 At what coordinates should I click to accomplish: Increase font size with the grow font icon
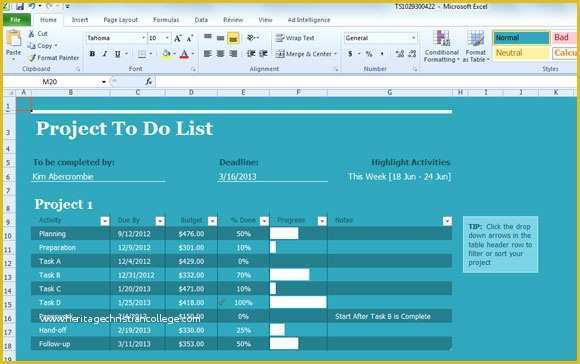click(178, 38)
